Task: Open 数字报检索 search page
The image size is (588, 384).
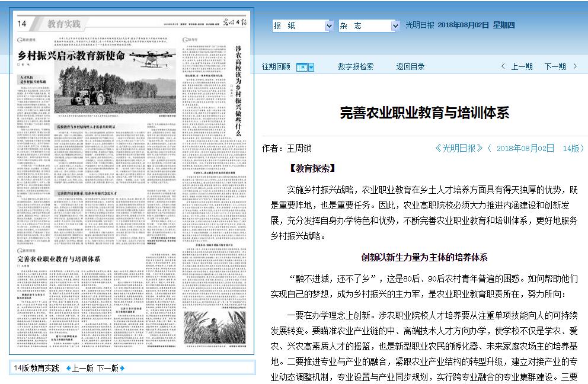Action: coord(356,67)
